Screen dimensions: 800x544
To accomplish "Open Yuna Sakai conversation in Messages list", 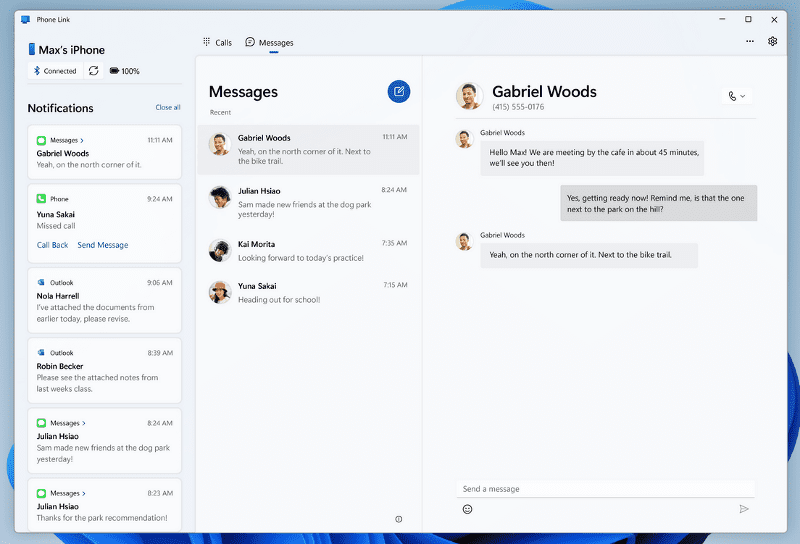I will 308,292.
